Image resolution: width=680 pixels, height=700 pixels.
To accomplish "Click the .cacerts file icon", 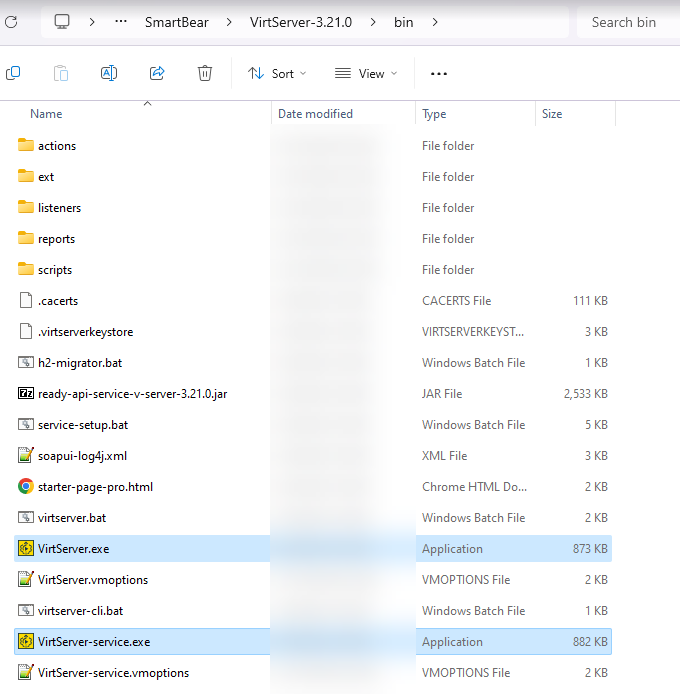I will click(26, 300).
